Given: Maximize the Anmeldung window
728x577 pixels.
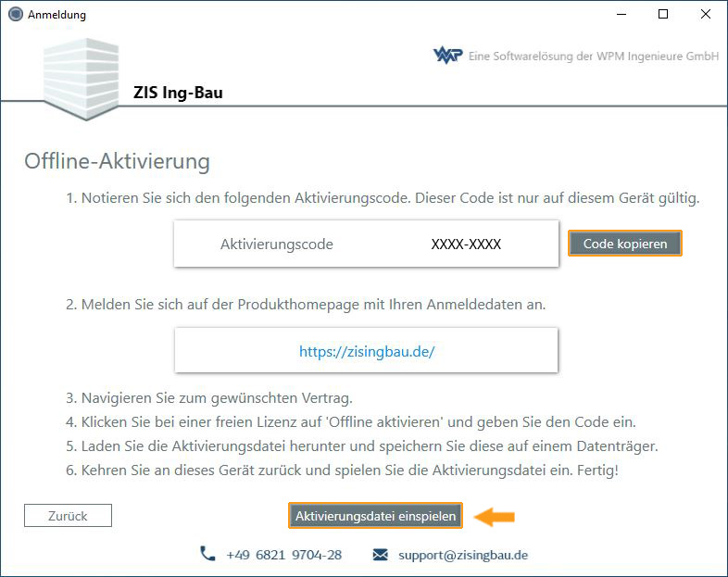Looking at the screenshot, I should click(x=663, y=15).
